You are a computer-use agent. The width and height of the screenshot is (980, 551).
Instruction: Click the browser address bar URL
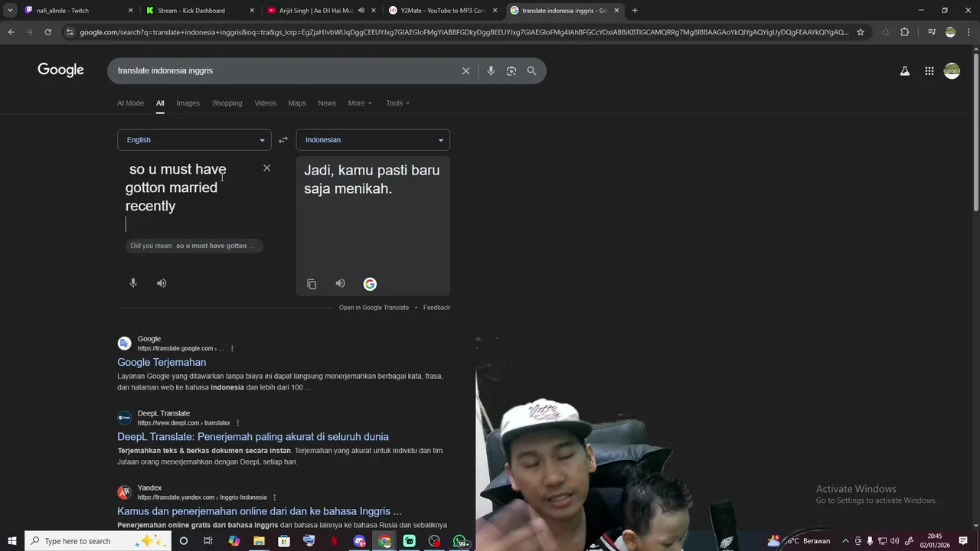point(463,32)
